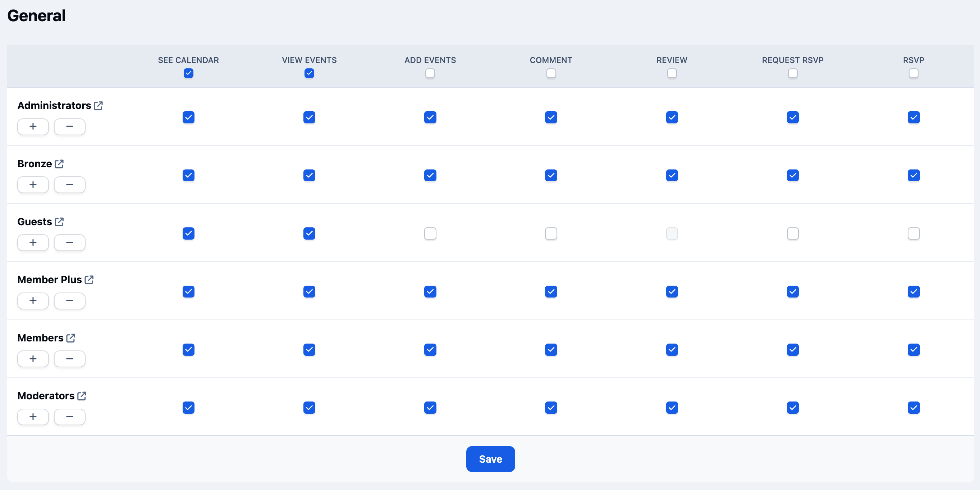Viewport: 980px width, 490px height.
Task: Click the plus button under Guests
Action: tap(33, 242)
